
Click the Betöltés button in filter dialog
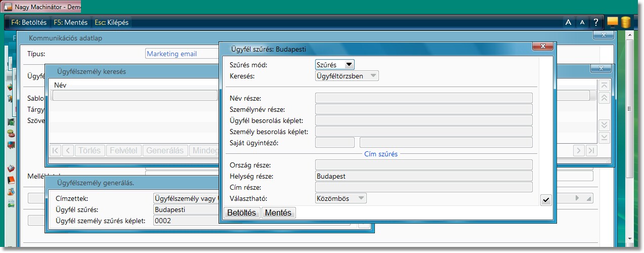pos(242,213)
